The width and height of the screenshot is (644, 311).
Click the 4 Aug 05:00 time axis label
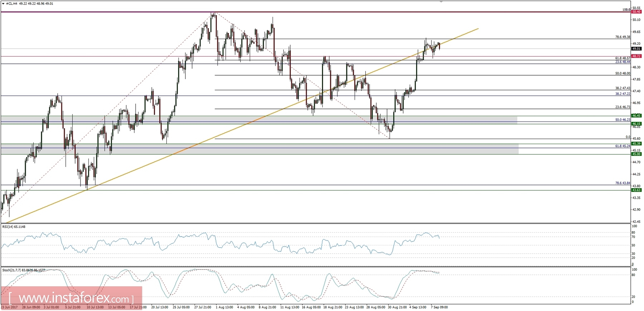246,307
